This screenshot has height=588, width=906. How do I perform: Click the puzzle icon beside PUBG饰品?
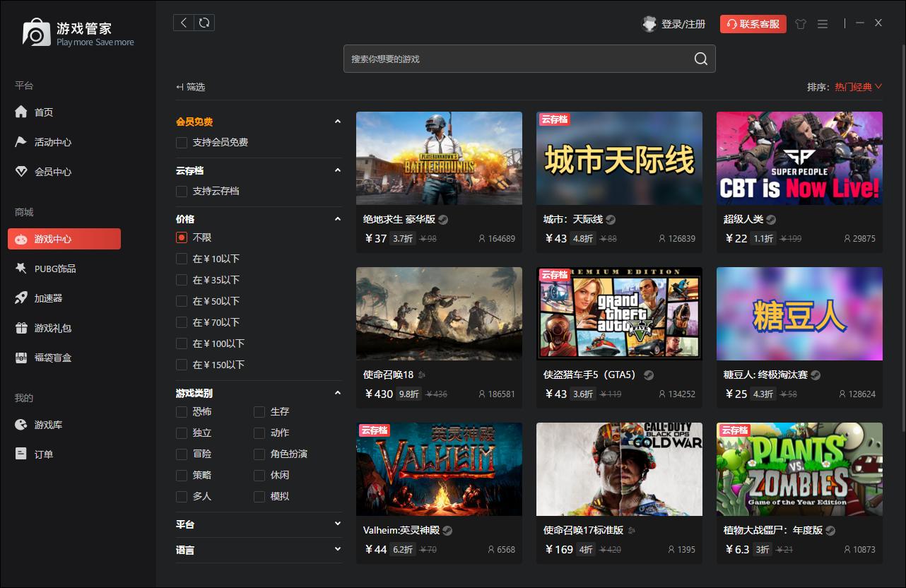[x=21, y=269]
